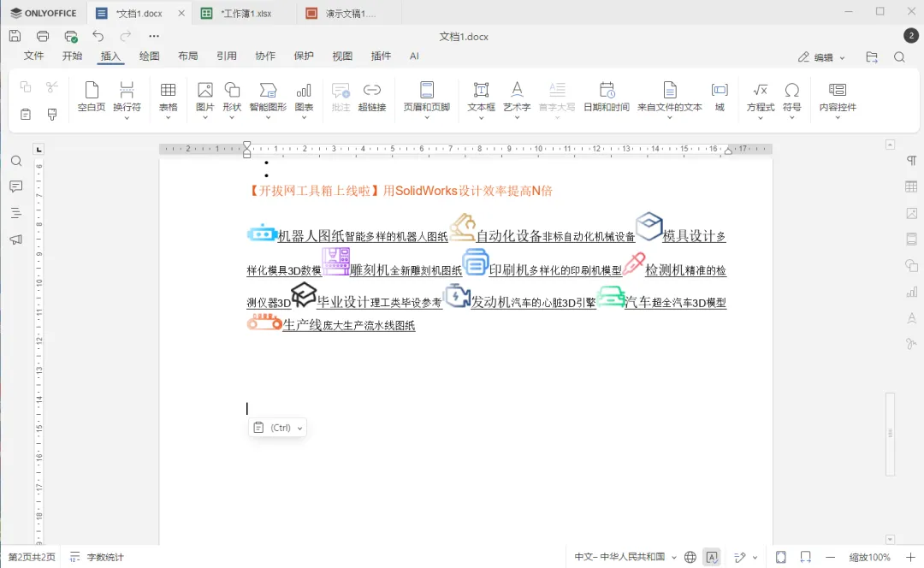Viewport: 924px width, 568px height.
Task: Expand the content controls (内容控件) dropdown arrow
Action: click(x=838, y=118)
